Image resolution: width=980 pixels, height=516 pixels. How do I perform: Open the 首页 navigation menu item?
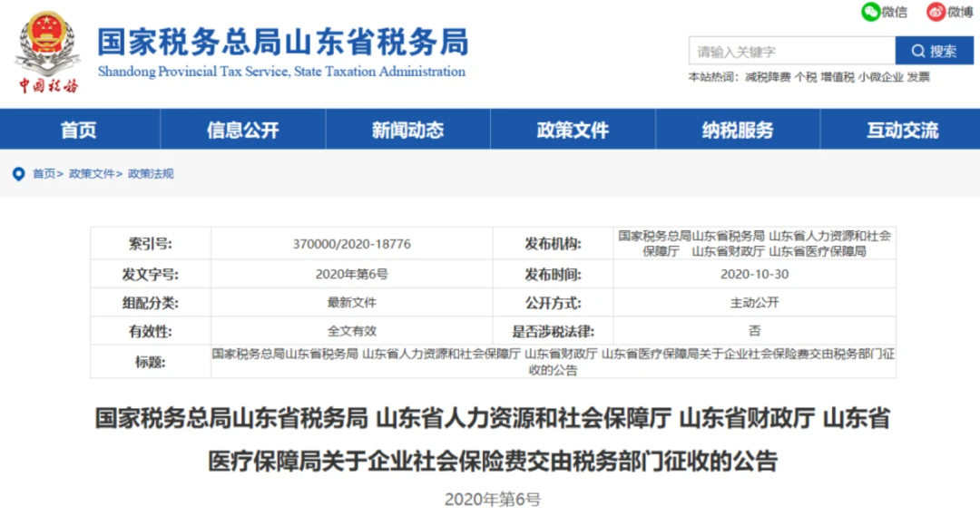(79, 130)
